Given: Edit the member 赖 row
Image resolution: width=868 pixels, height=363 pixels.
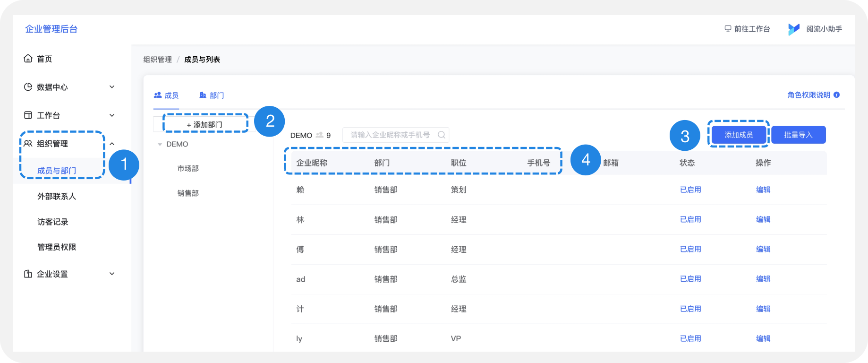Looking at the screenshot, I should pos(763,190).
